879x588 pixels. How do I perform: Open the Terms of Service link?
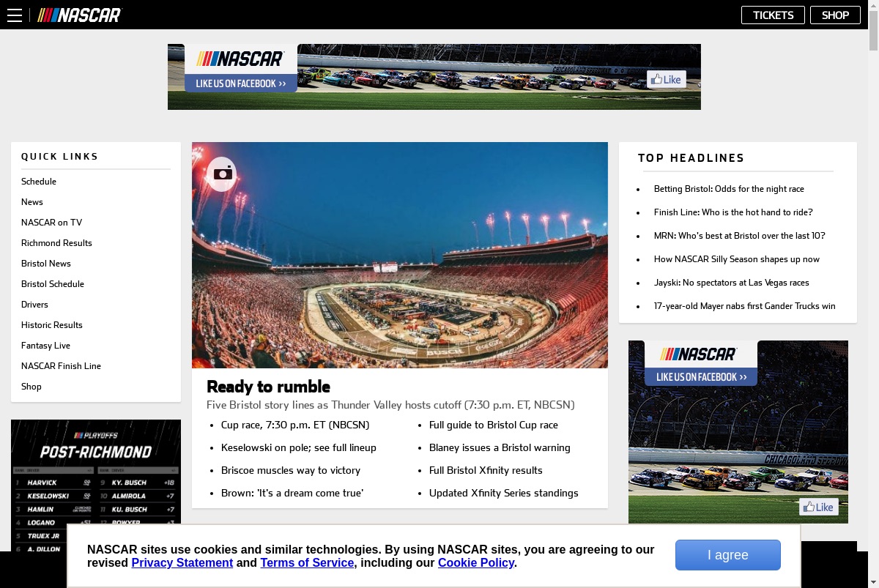(x=307, y=562)
